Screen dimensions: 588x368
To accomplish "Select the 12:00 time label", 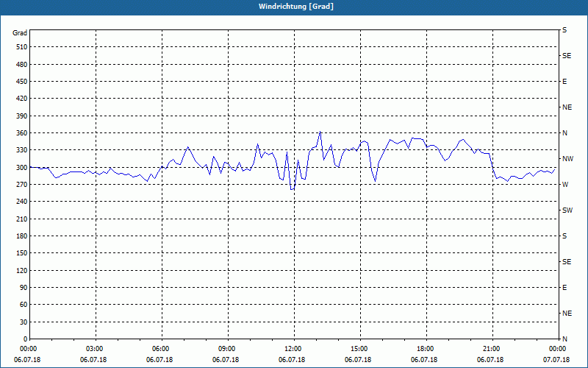I will (x=292, y=349).
